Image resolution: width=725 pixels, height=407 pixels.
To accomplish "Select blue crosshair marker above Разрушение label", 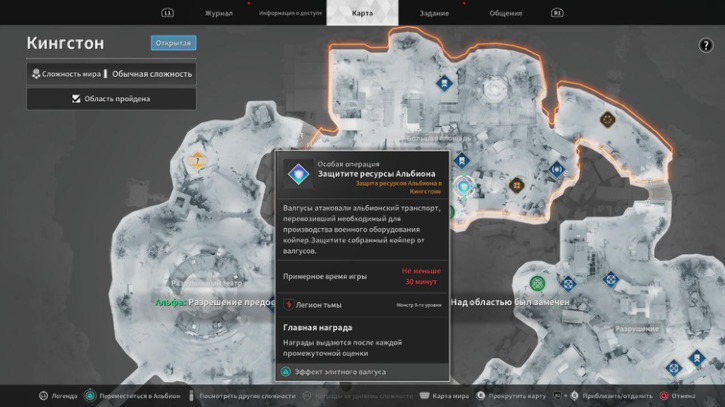I will pyautogui.click(x=611, y=280).
